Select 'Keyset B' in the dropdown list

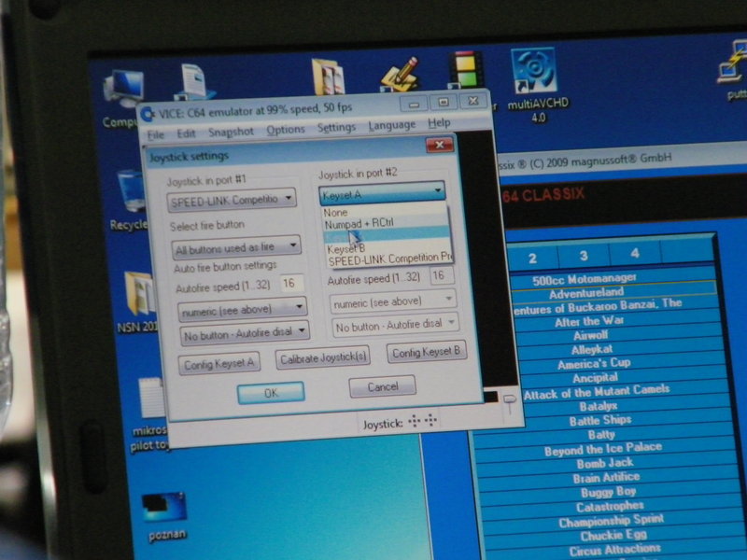tap(346, 248)
